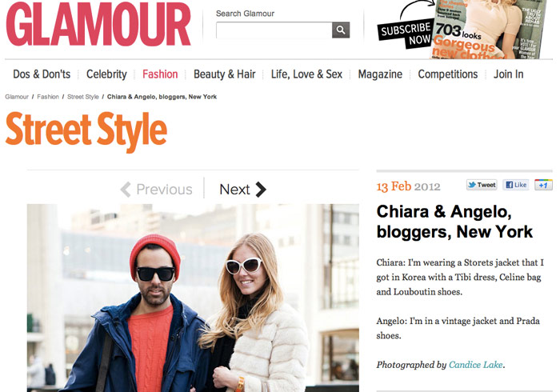Click the search magnifier icon
560x392 pixels.
[341, 30]
